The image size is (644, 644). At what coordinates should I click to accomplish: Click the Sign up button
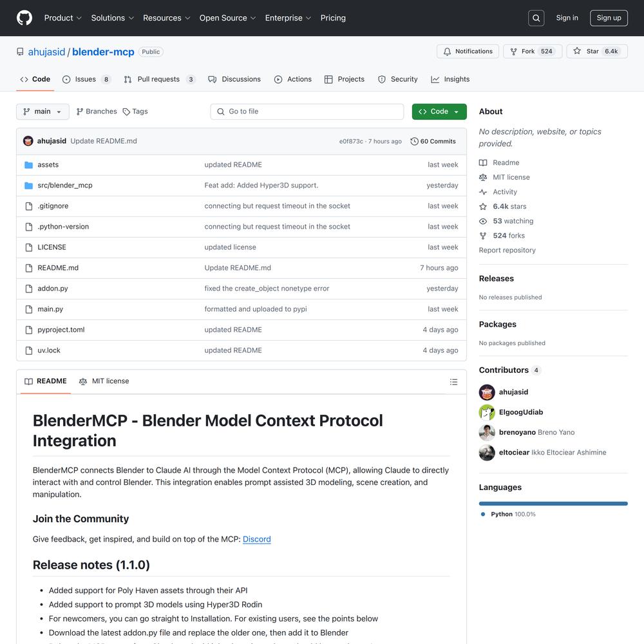tap(609, 18)
